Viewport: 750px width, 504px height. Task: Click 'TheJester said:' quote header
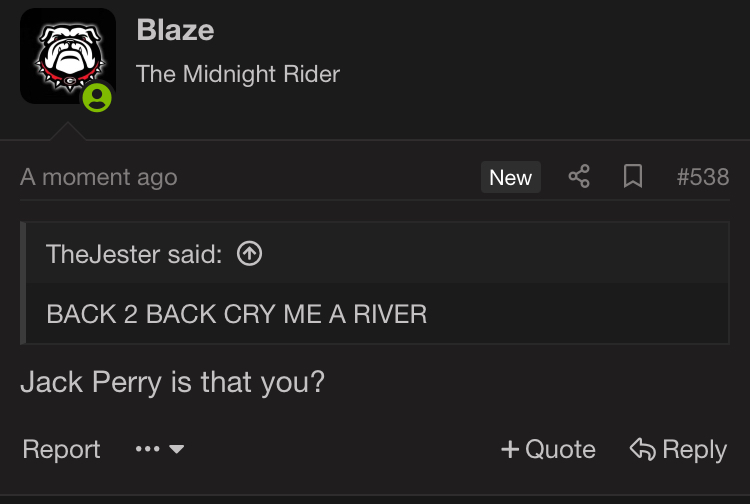tap(134, 254)
